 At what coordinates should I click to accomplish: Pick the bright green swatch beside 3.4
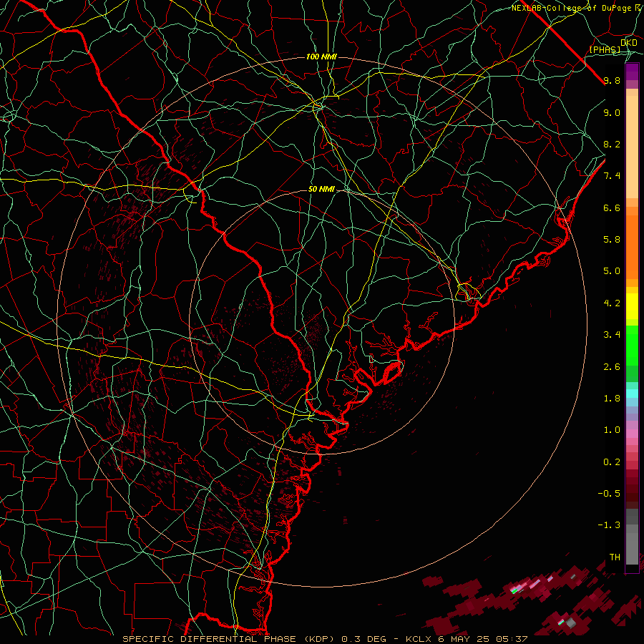coord(632,344)
